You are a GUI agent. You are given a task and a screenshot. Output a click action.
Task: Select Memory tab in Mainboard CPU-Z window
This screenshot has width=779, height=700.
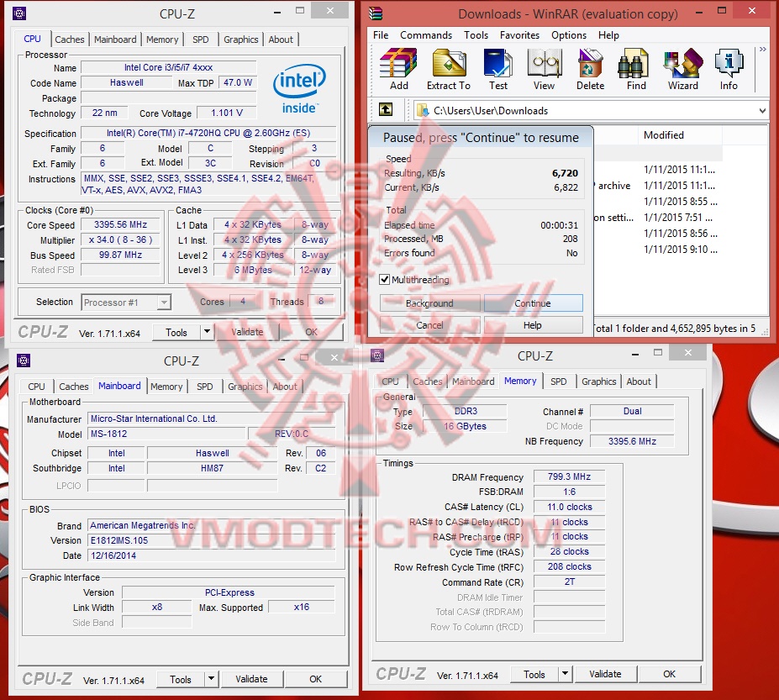[x=166, y=387]
